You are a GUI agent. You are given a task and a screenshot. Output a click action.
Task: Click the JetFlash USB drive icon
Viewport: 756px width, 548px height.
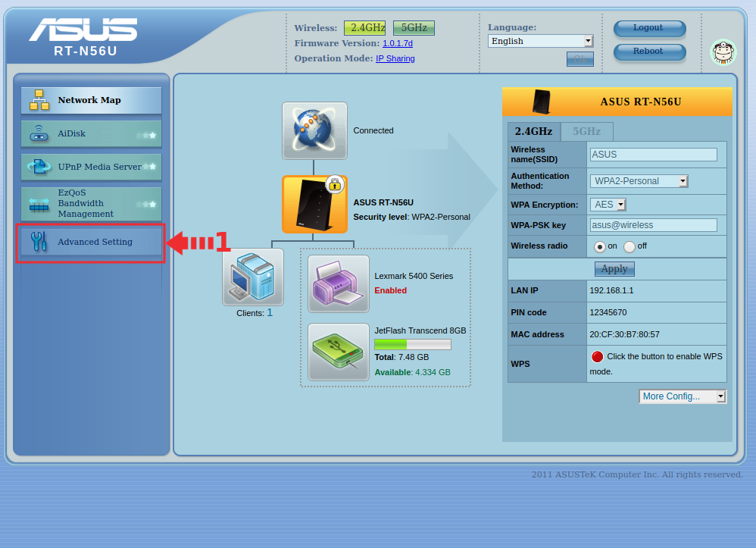[339, 352]
